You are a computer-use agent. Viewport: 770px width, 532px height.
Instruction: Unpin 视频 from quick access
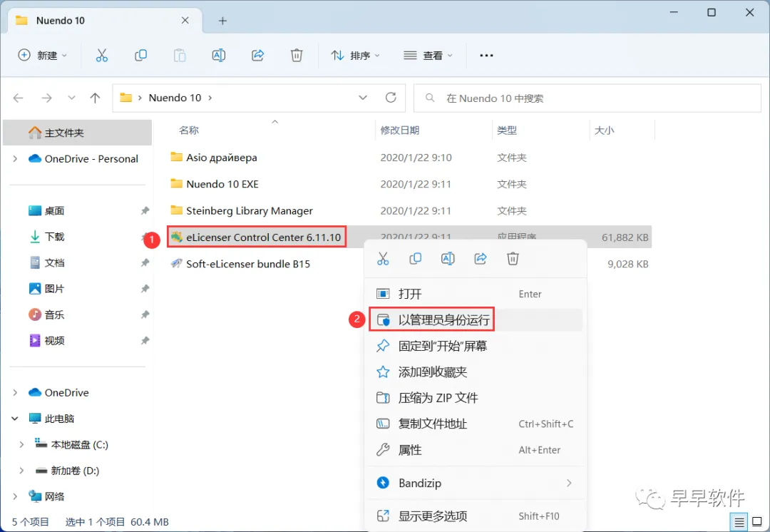[145, 340]
